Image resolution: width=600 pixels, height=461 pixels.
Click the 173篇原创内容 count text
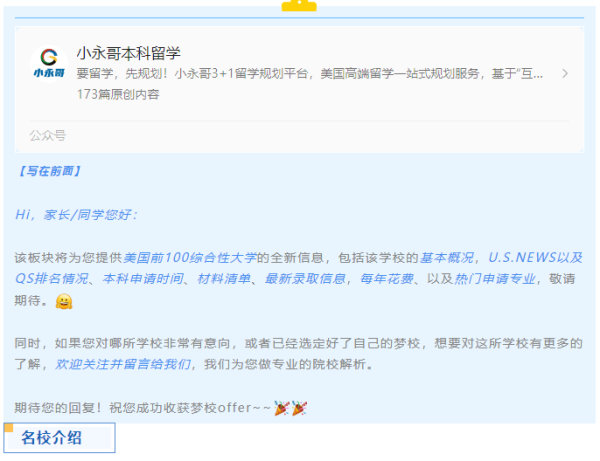(118, 94)
